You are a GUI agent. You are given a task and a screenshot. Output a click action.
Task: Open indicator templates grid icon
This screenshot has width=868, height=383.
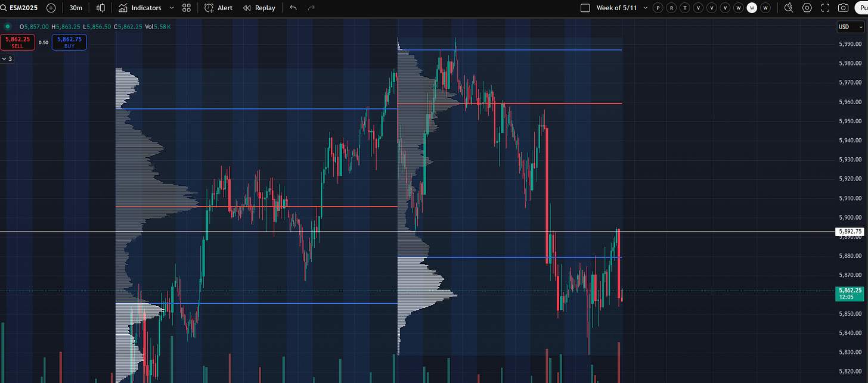coord(187,8)
